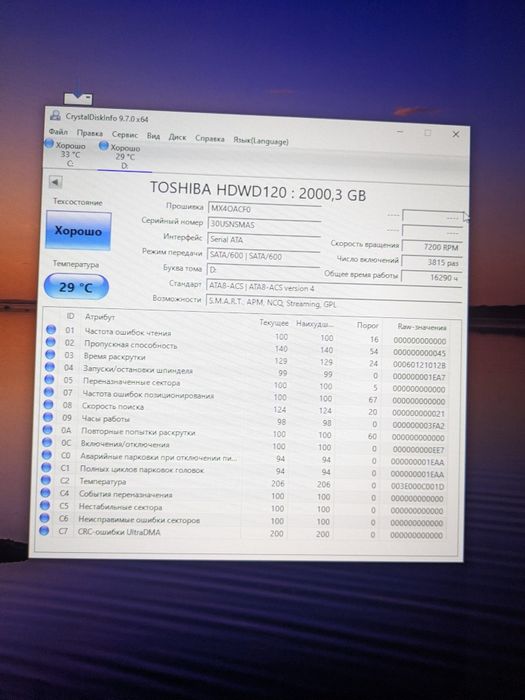Open the Вид menu
The height and width of the screenshot is (700, 525).
[x=153, y=136]
